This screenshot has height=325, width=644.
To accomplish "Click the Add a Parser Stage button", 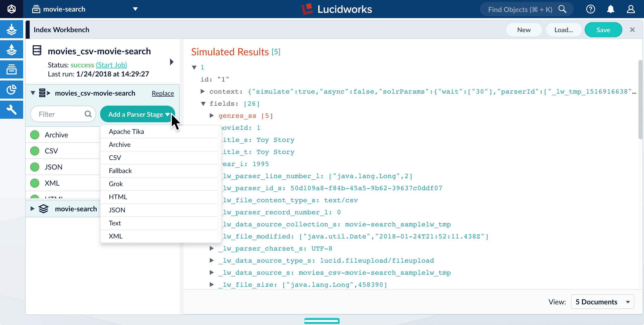I will pyautogui.click(x=137, y=114).
